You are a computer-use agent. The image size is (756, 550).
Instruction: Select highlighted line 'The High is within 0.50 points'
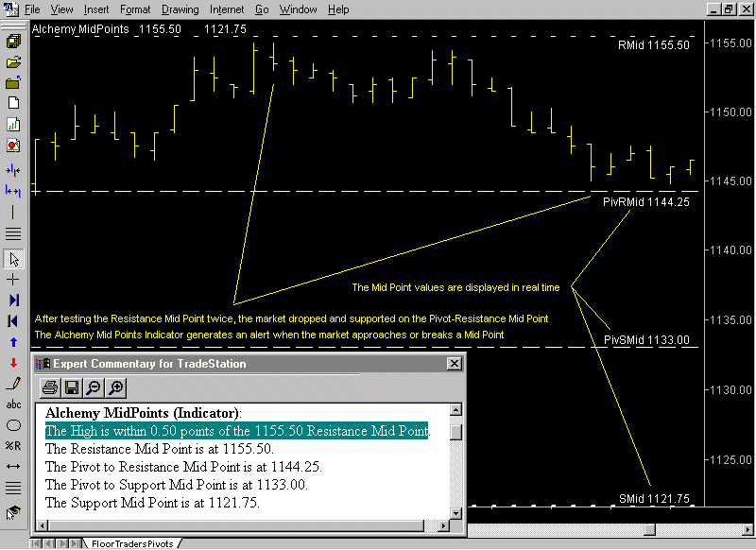[237, 431]
